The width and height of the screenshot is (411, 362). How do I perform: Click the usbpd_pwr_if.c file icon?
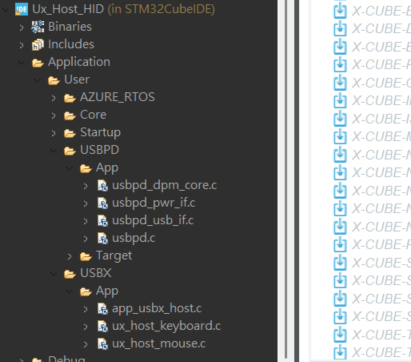102,203
